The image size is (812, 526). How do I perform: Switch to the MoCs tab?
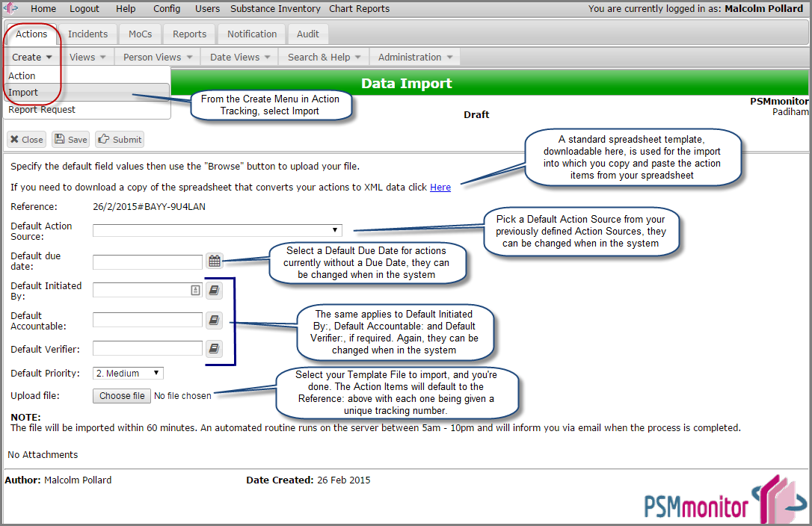[x=140, y=34]
